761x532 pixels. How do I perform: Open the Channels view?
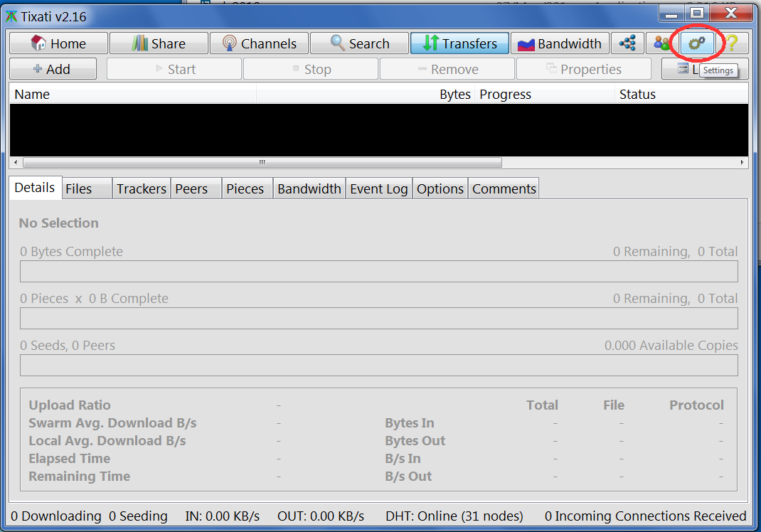point(259,43)
